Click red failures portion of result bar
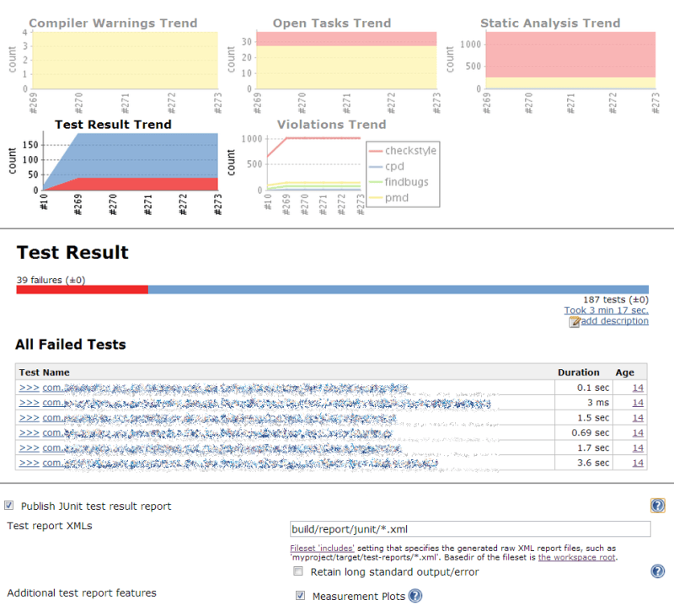 [x=82, y=290]
